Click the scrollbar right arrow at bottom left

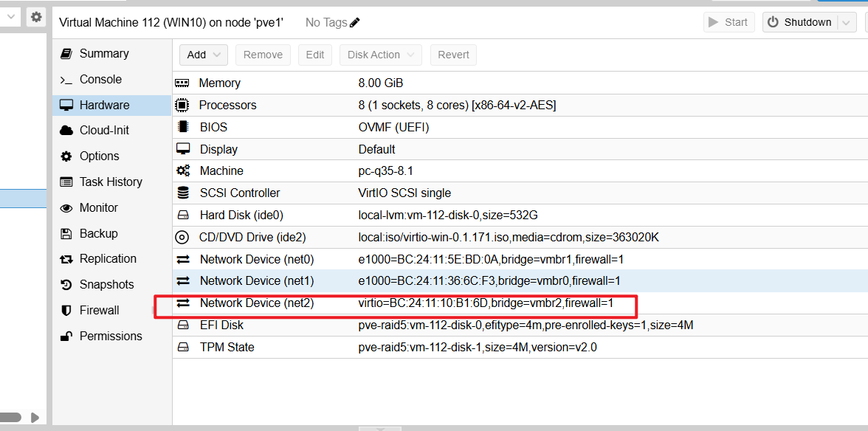pos(35,417)
